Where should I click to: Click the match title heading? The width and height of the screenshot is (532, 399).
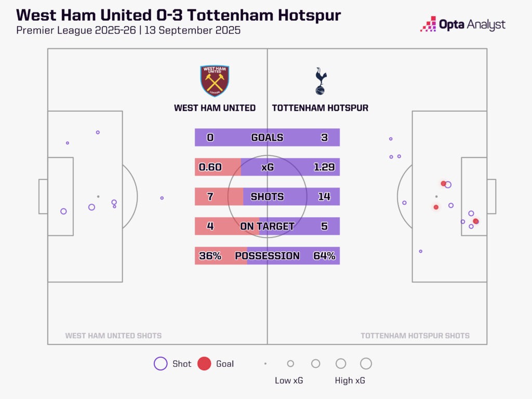click(x=178, y=15)
